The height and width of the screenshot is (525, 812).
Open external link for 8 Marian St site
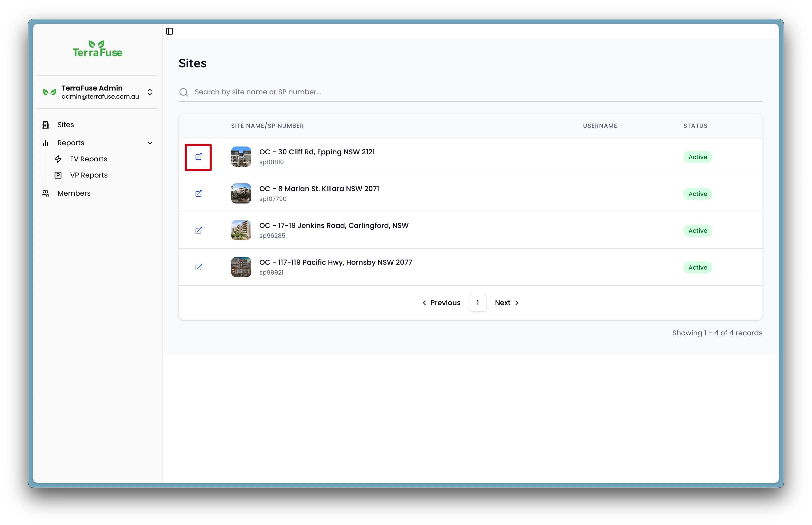point(199,193)
